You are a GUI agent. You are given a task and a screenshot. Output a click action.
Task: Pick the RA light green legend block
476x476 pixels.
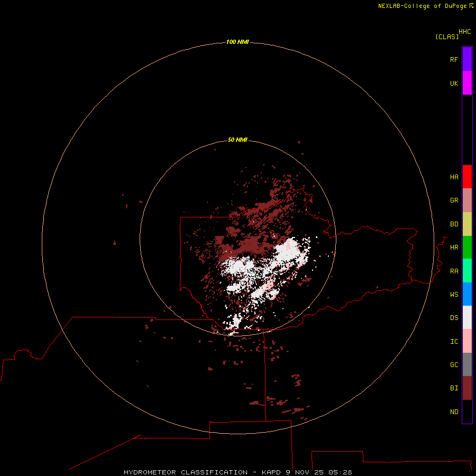pyautogui.click(x=467, y=271)
